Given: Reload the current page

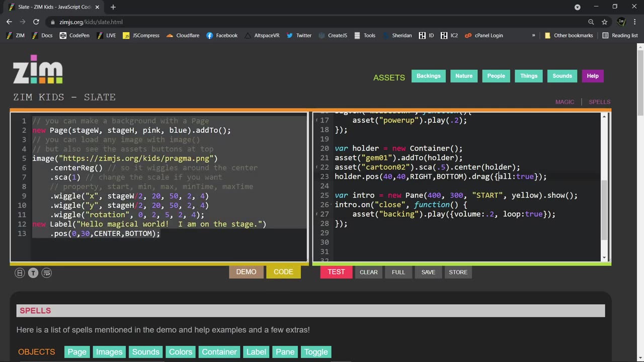Looking at the screenshot, I should tap(36, 22).
